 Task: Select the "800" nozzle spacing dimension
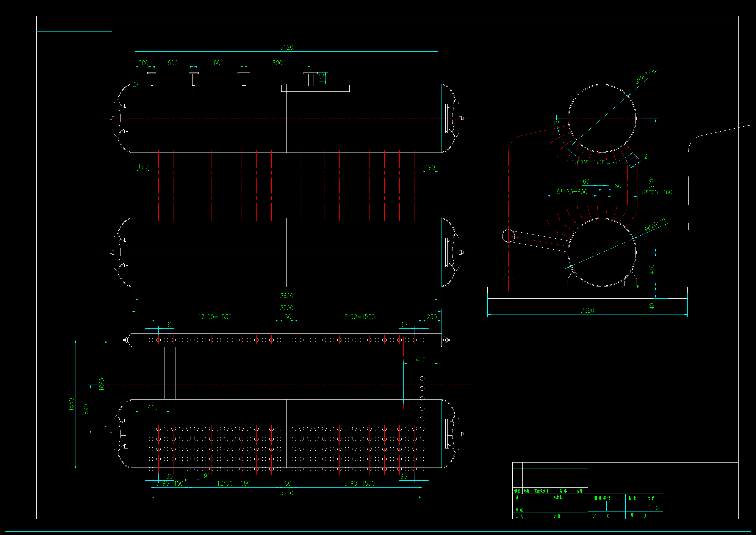(x=277, y=63)
